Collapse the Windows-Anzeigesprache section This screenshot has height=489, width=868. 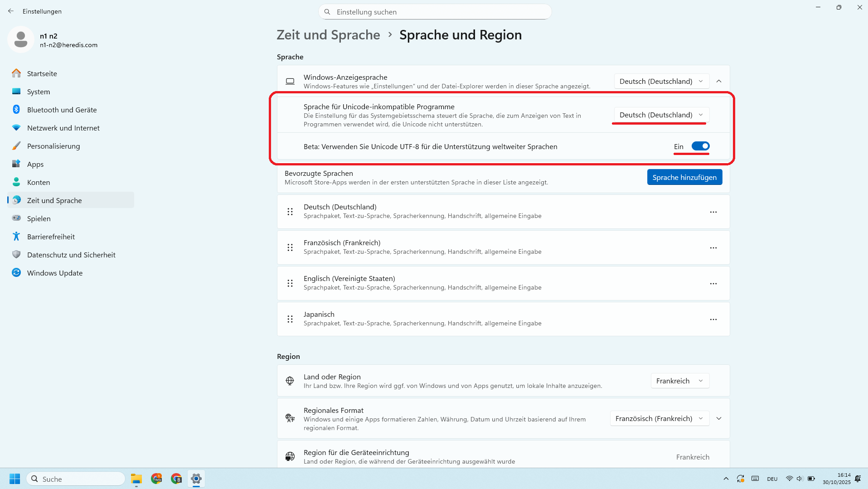(x=719, y=82)
